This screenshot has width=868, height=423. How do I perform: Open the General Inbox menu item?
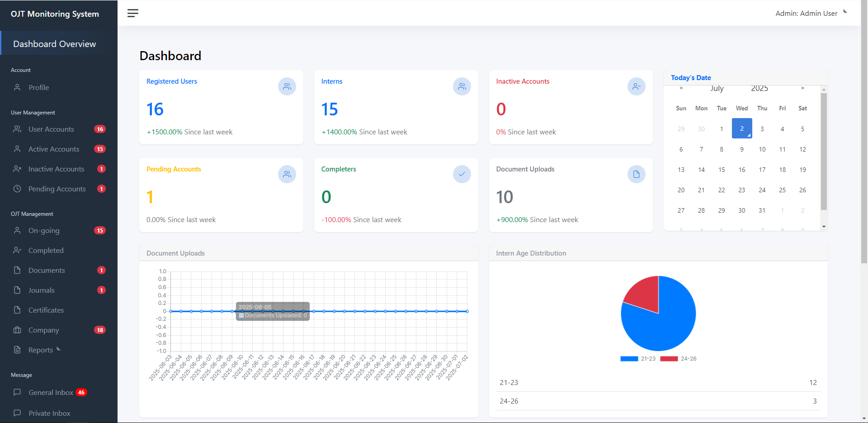click(51, 392)
